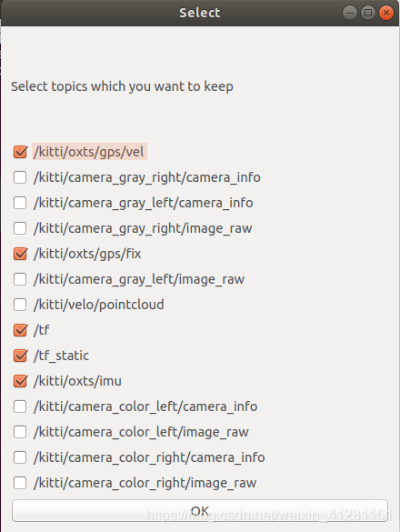Maximize the Select dialog window
Viewport: 400px width, 532px height.
point(368,13)
